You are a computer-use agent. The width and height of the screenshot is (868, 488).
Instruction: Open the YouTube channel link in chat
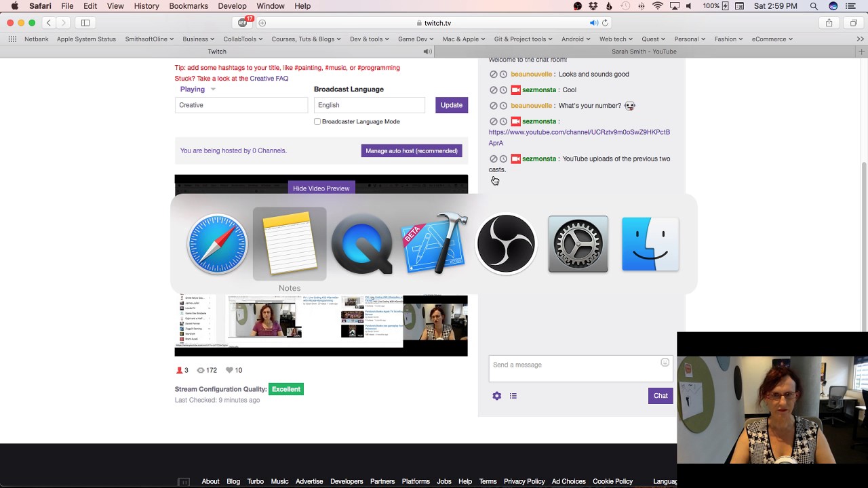[579, 138]
